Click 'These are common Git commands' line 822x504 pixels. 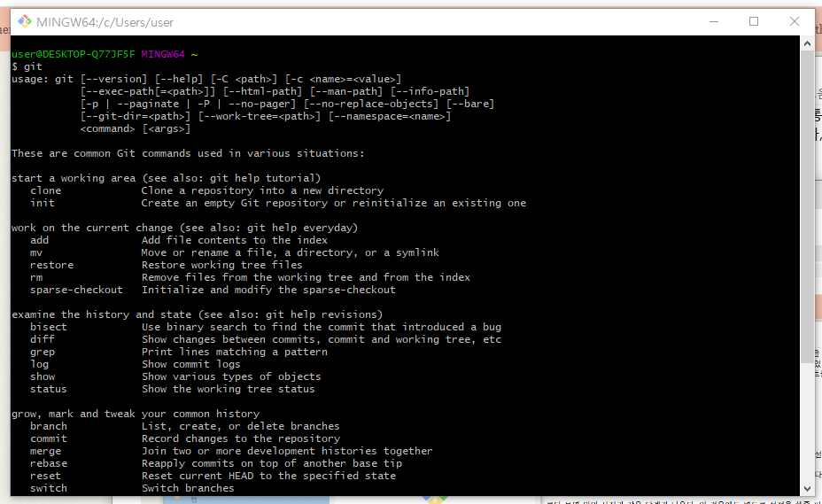tap(188, 153)
